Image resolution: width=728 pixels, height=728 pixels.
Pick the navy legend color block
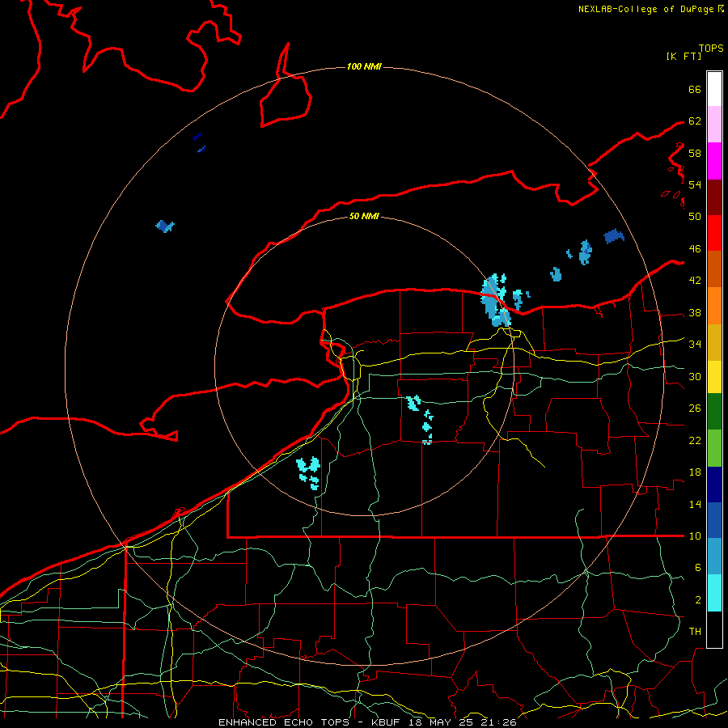point(714,485)
